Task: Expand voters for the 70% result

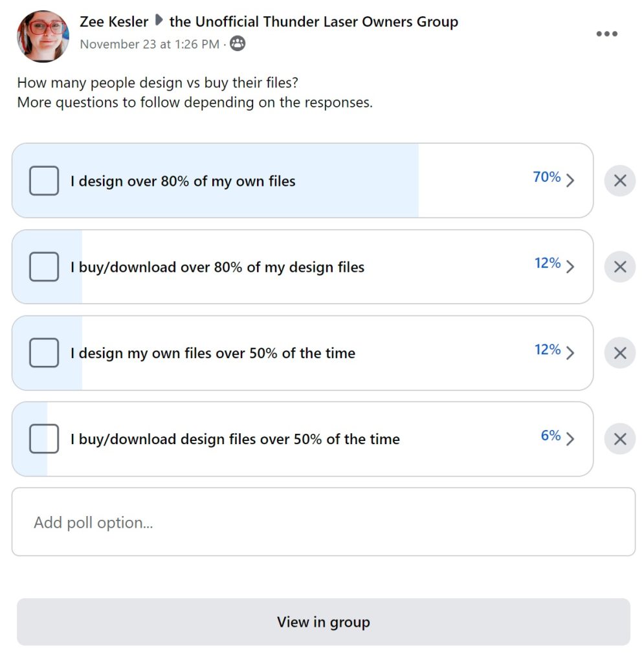Action: pyautogui.click(x=570, y=181)
